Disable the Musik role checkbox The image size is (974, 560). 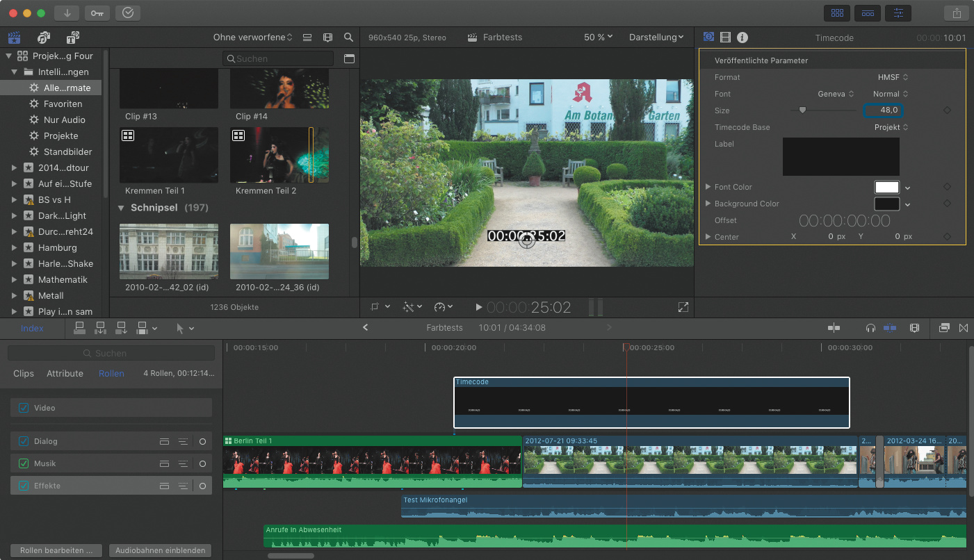24,463
